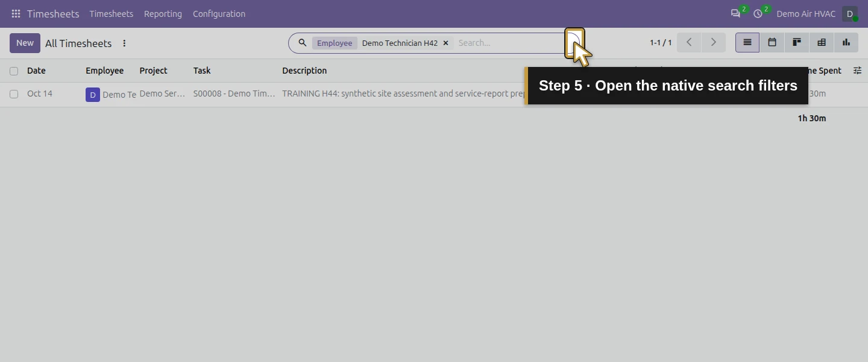Viewport: 868px width, 362px height.
Task: Open Demo Air HVAC company switcher
Action: [806, 14]
